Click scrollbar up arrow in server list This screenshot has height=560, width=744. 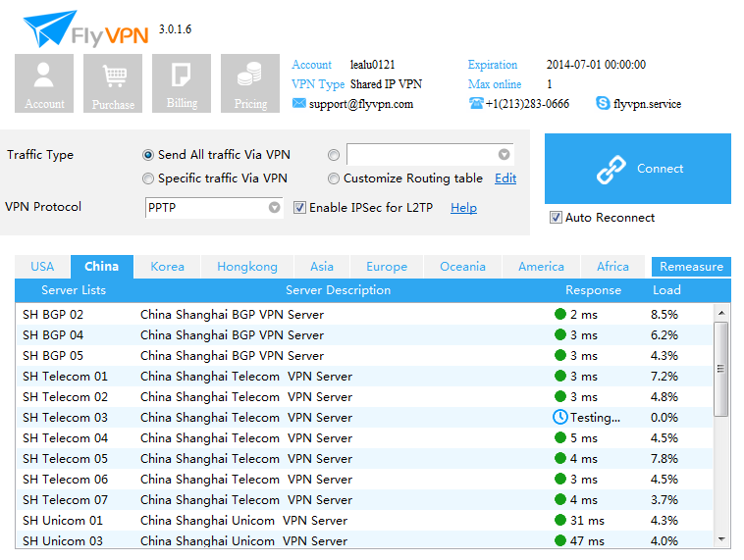pos(721,313)
